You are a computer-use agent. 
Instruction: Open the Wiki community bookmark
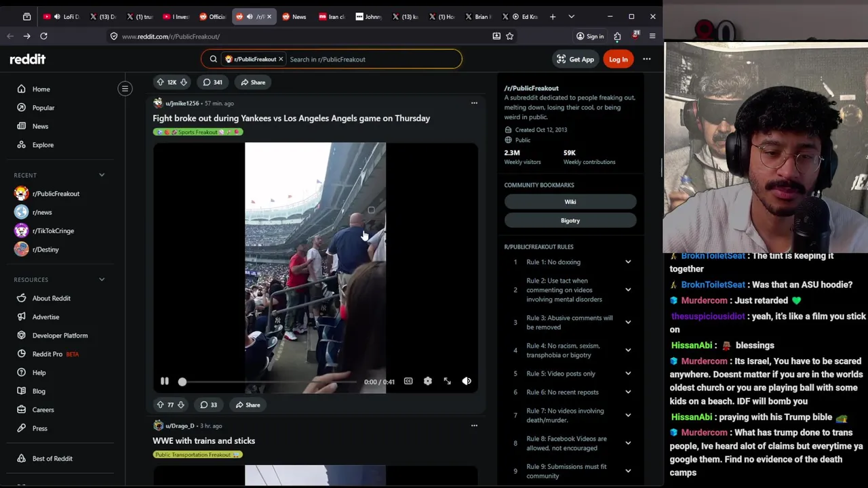tap(570, 202)
